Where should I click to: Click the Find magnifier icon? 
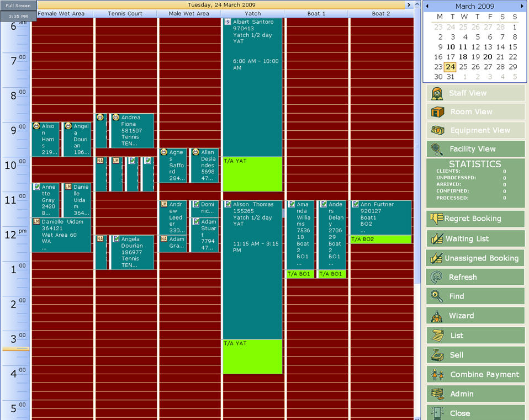point(437,296)
